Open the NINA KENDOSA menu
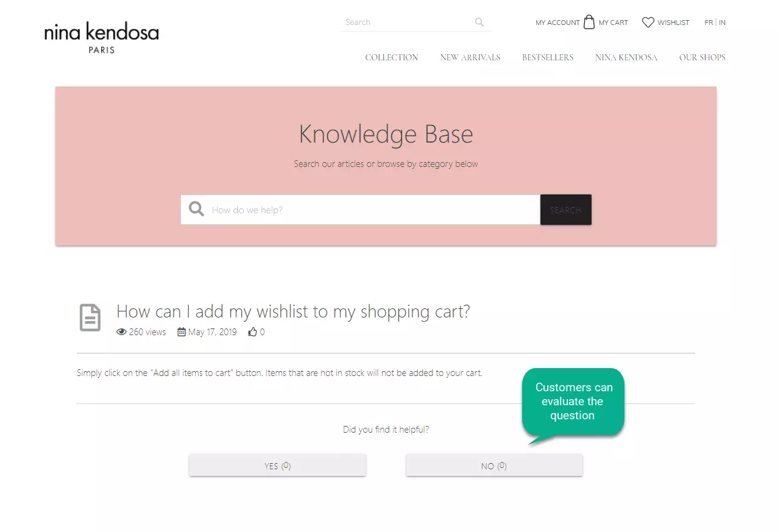The width and height of the screenshot is (778, 532). click(x=626, y=57)
